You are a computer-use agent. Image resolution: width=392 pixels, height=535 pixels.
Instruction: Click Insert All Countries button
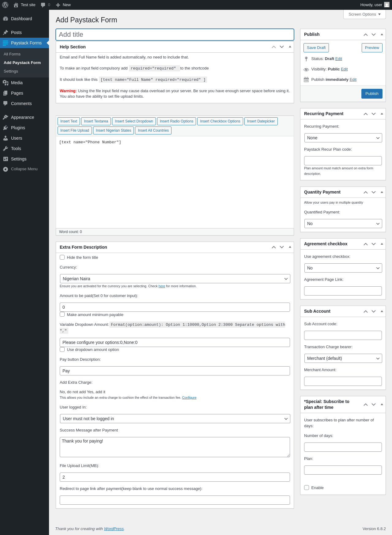click(x=153, y=130)
